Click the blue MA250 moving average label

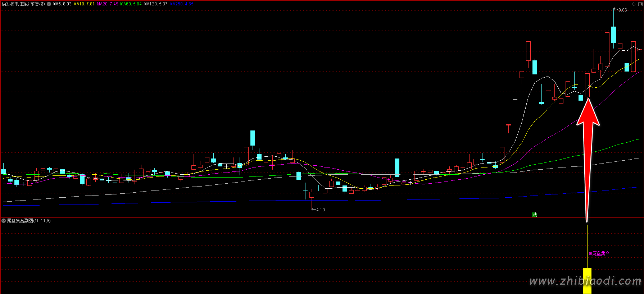tap(181, 4)
